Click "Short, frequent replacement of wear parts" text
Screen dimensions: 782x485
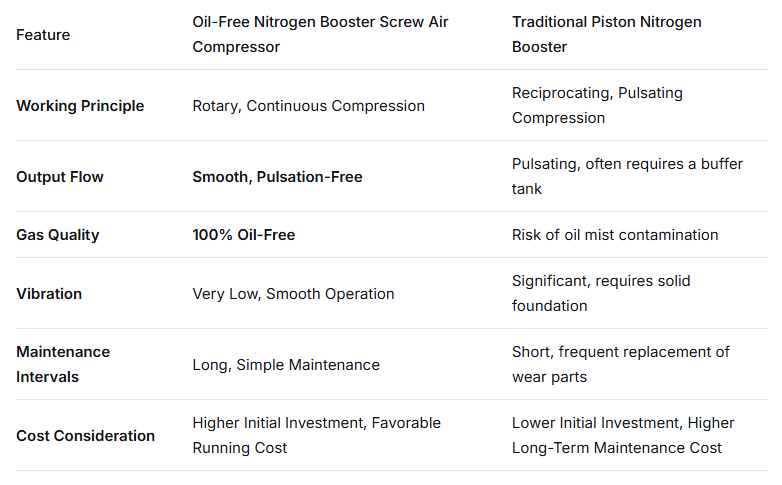click(x=620, y=365)
